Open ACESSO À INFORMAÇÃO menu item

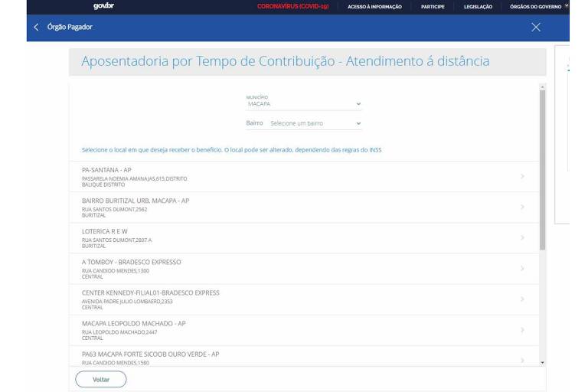(374, 7)
